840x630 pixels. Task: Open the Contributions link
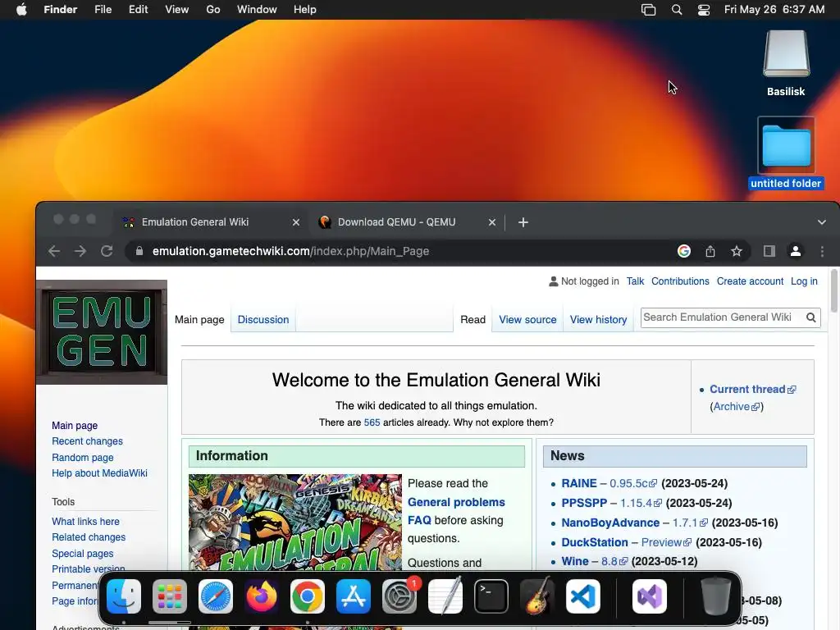pyautogui.click(x=680, y=281)
